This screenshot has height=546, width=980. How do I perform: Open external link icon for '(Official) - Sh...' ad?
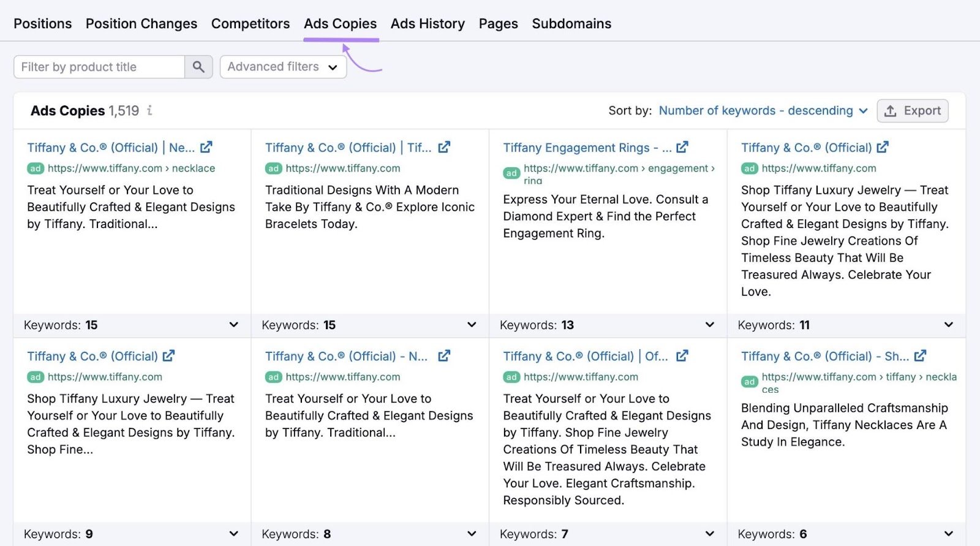tap(920, 356)
